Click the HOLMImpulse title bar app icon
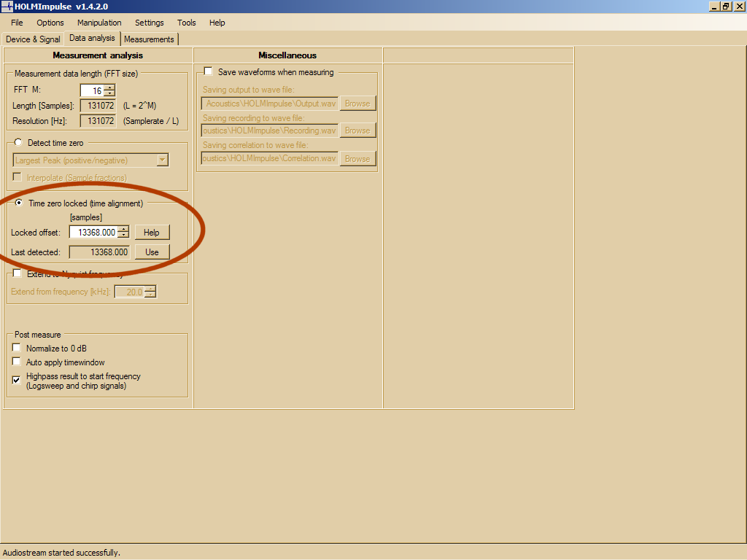The image size is (747, 560). pos(7,6)
